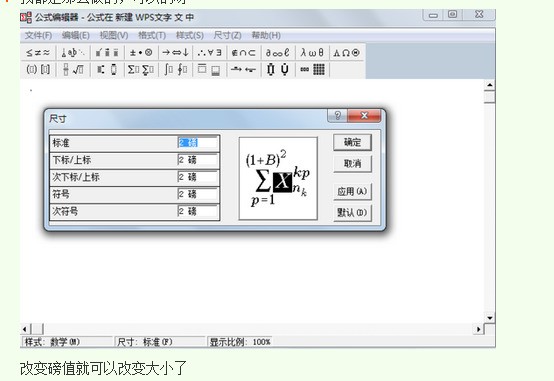This screenshot has height=381, width=554.
Task: Open the 编辑(E) menu
Action: coord(76,35)
